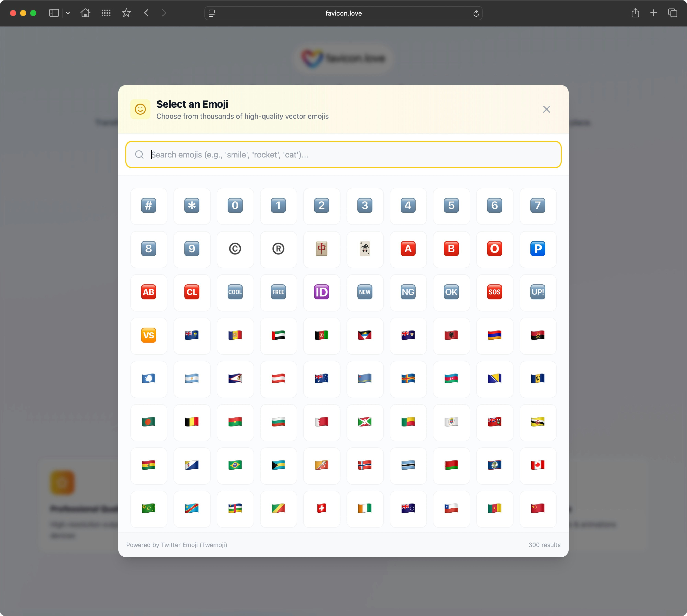The height and width of the screenshot is (616, 687).
Task: Reload the favicon.love page
Action: tap(476, 13)
